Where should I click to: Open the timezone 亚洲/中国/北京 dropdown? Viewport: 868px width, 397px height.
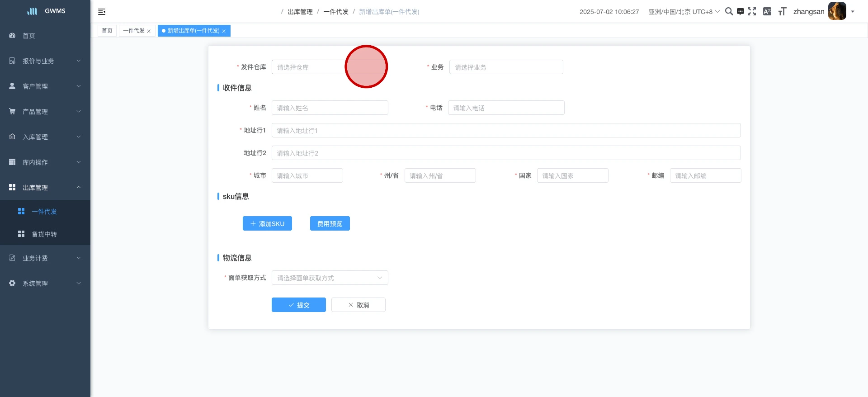[x=684, y=12]
